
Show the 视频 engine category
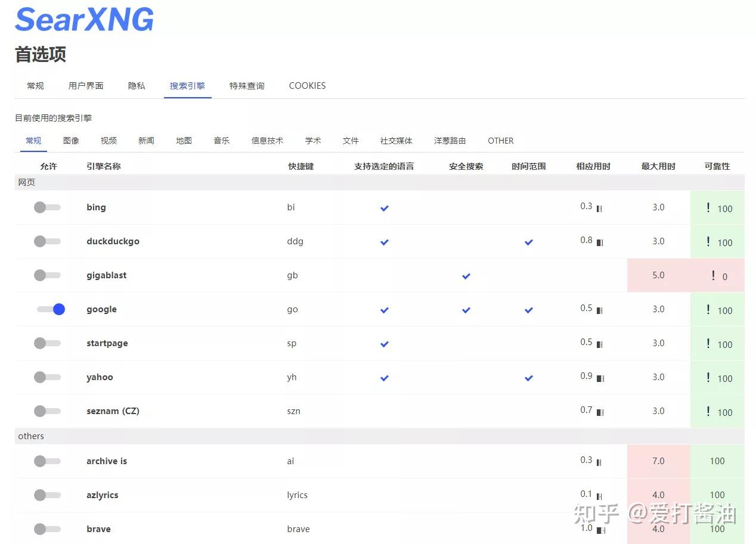point(109,141)
